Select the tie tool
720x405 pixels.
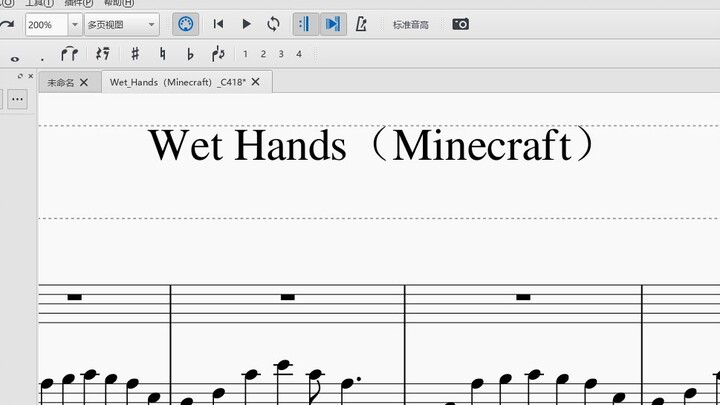tap(69, 54)
